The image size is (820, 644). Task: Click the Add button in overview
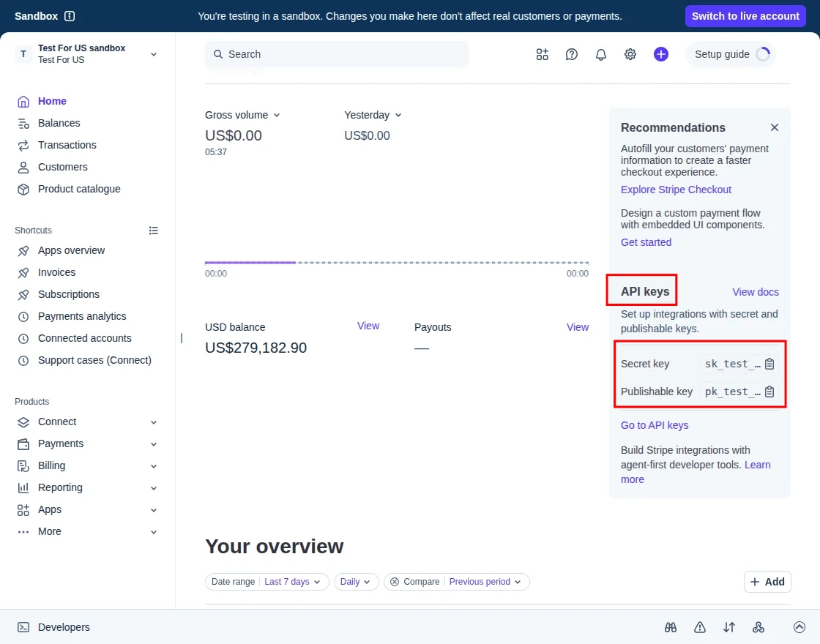coord(767,582)
